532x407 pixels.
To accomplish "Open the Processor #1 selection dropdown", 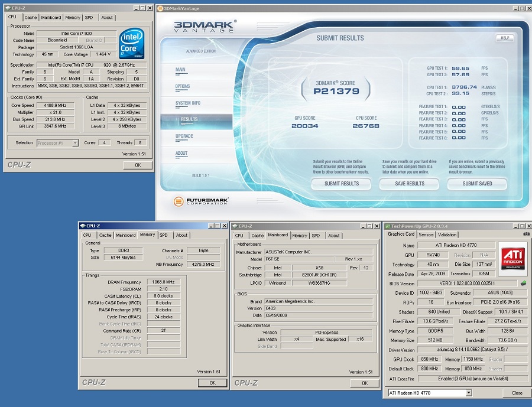I will coord(75,143).
